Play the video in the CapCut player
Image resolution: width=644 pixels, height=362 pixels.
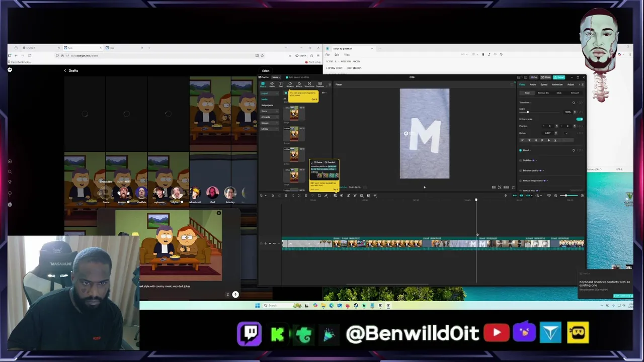(x=424, y=187)
